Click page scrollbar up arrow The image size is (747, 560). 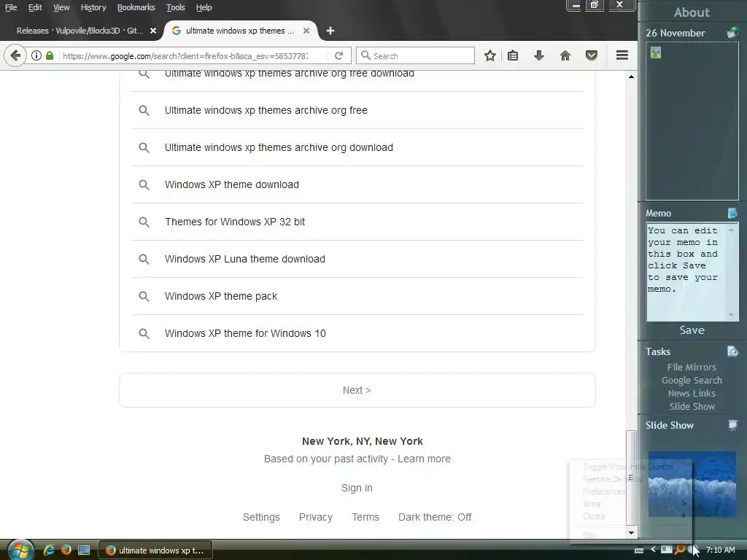[631, 76]
